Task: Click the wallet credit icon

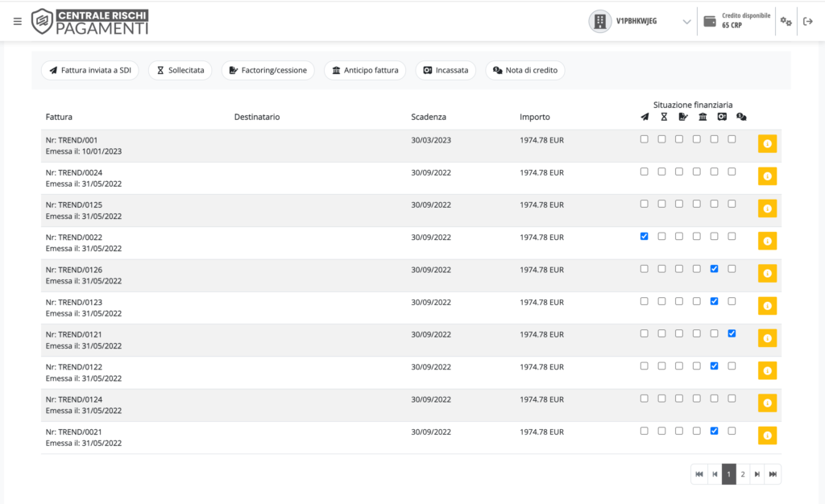Action: [x=710, y=22]
